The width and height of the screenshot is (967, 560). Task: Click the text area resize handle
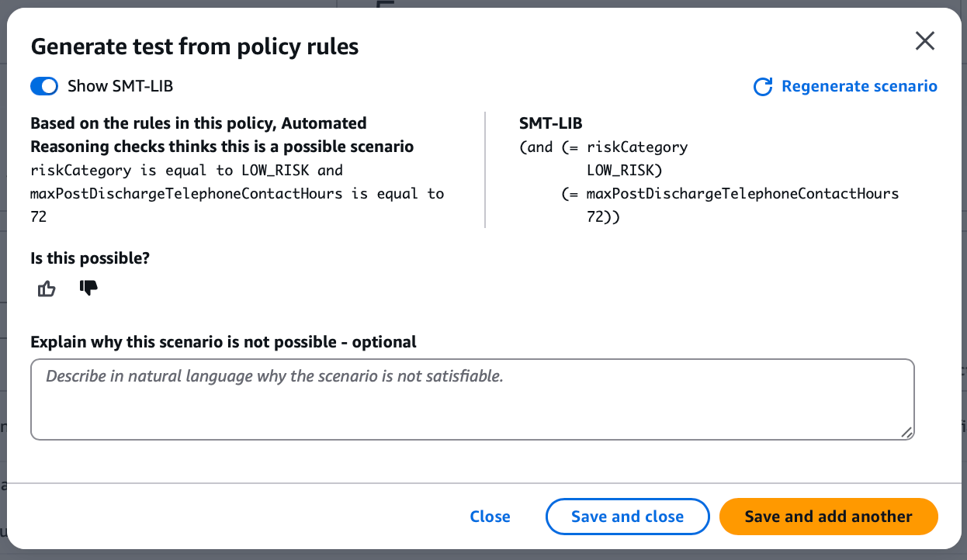click(906, 433)
